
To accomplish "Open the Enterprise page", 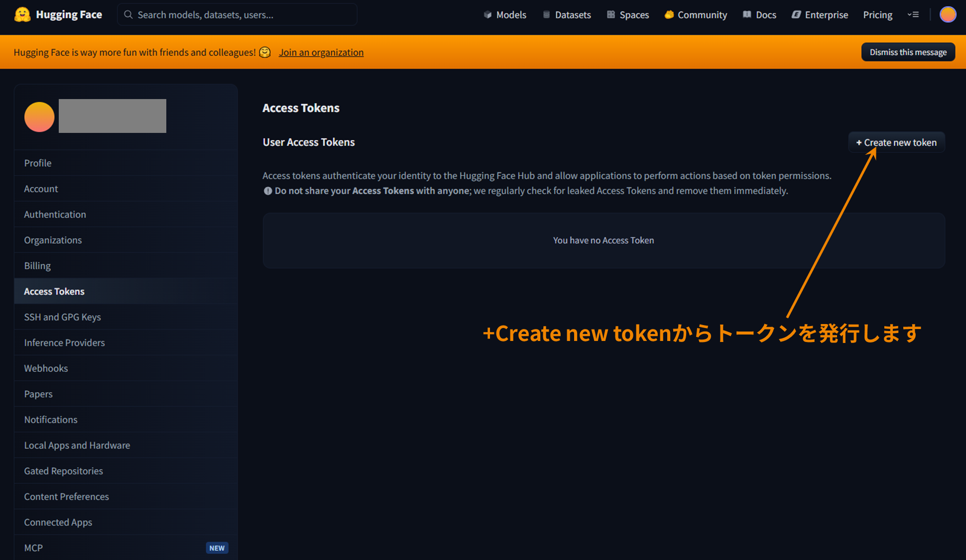I will 820,15.
